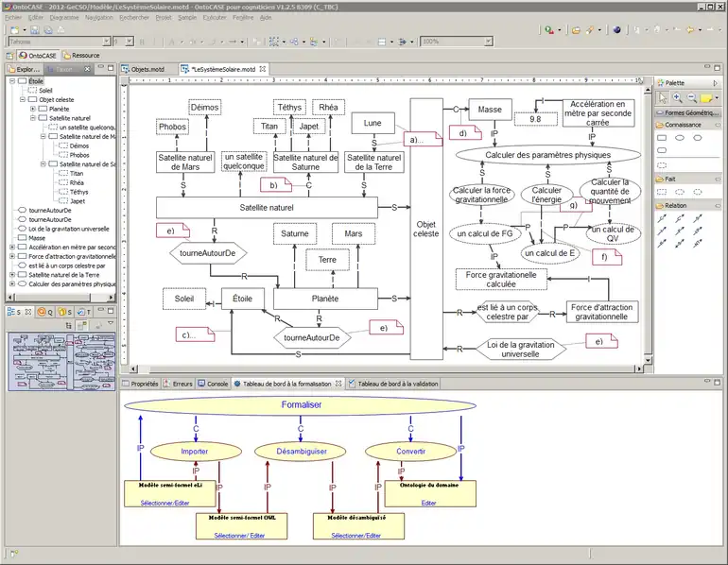The width and height of the screenshot is (728, 565).
Task: Pick the hexagon shape under Connaissance
Action: click(698, 138)
